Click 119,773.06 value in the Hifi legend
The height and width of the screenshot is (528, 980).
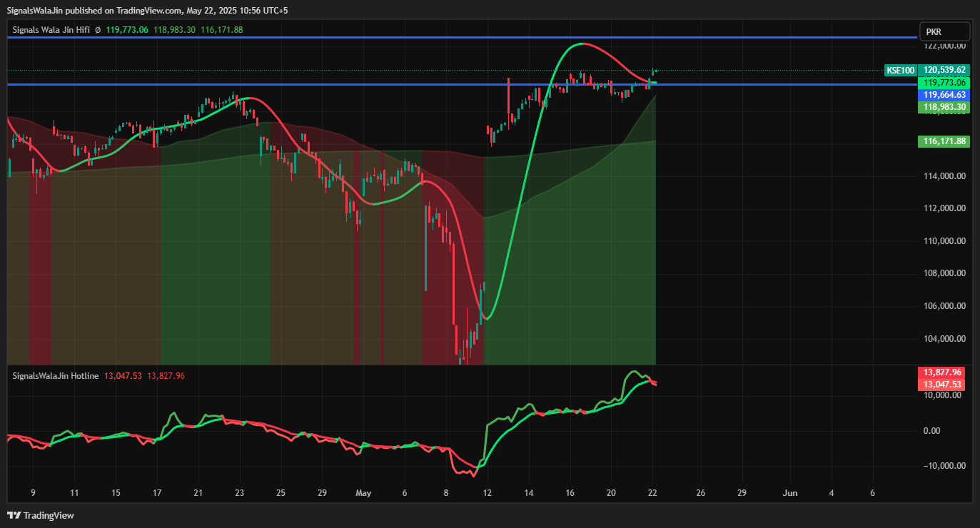pos(127,30)
